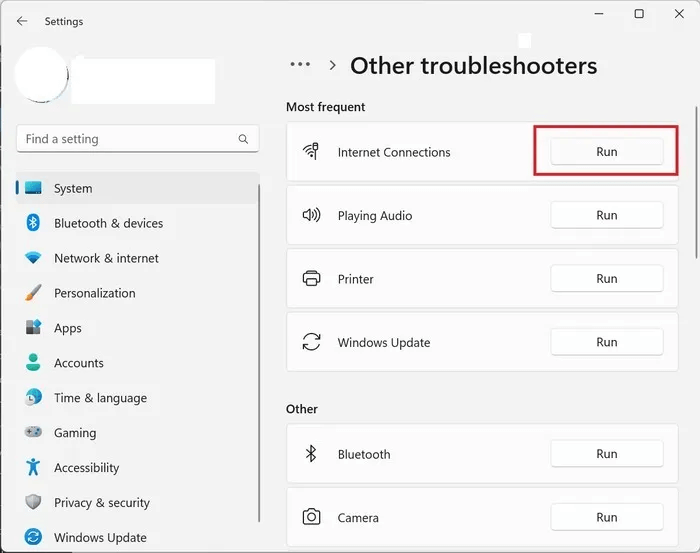Screen dimensions: 700x553
Task: Click the main pane vertical scrollbar
Action: point(696,182)
